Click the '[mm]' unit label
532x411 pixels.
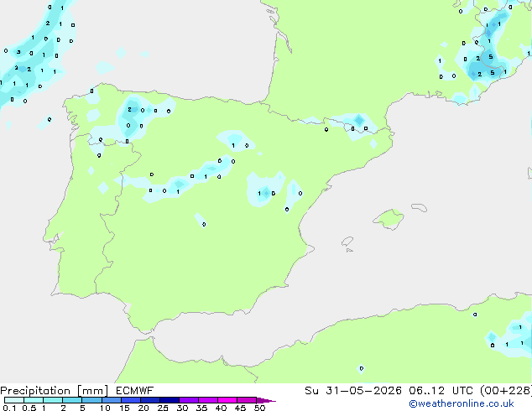92,391
